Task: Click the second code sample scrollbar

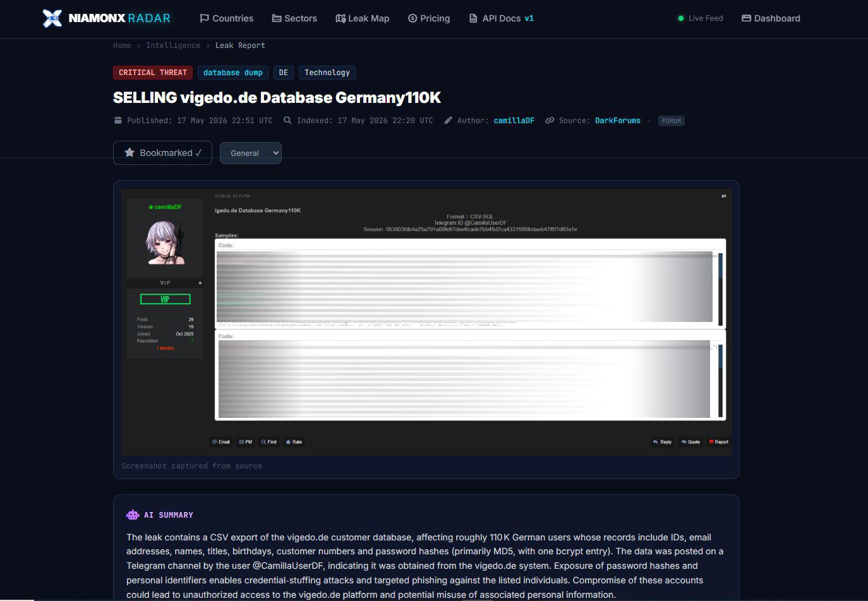Action: 720,381
